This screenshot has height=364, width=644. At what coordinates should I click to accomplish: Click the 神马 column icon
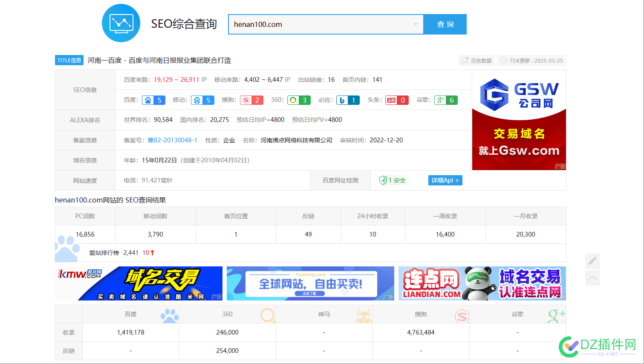pos(364,316)
